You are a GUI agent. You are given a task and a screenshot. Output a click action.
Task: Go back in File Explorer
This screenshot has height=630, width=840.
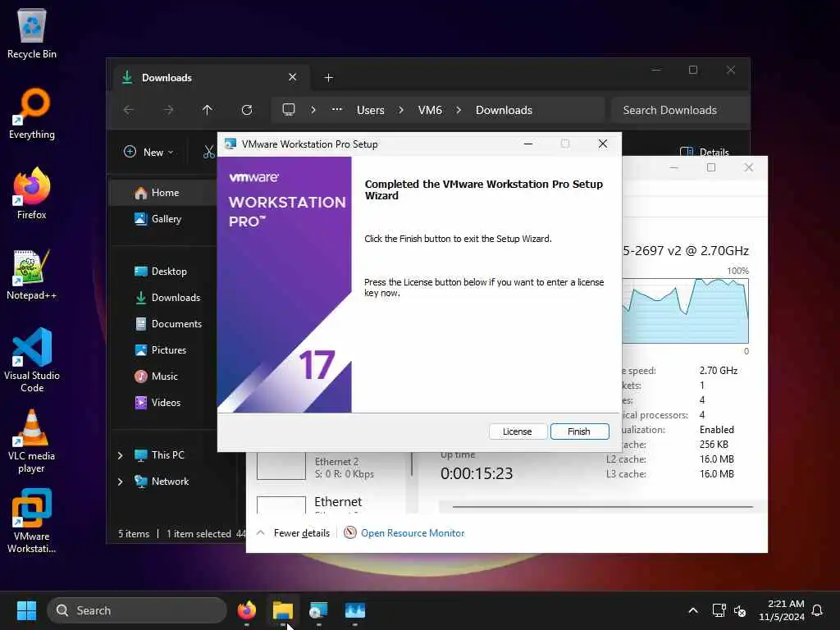(129, 110)
